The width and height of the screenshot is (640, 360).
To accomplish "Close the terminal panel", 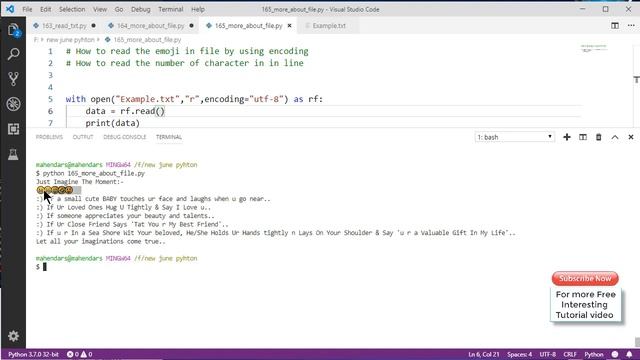I will point(631,137).
